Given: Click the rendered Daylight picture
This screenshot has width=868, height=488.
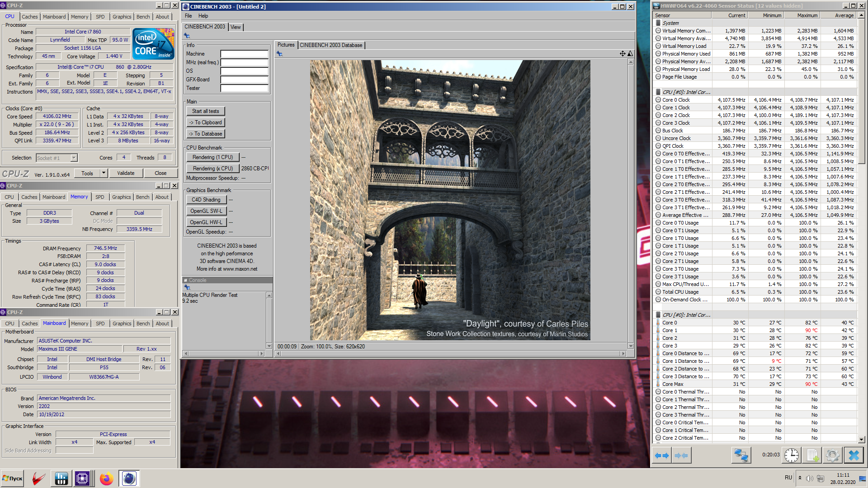Looking at the screenshot, I should coord(450,200).
